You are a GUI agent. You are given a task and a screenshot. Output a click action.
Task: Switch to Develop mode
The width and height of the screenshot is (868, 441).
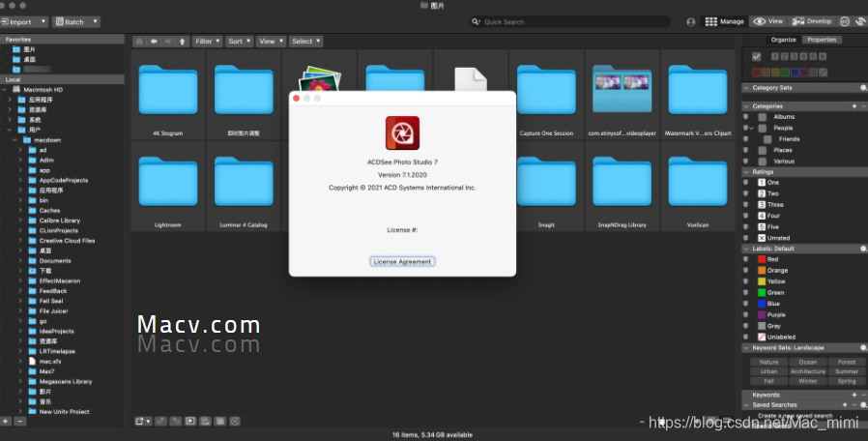tap(812, 21)
